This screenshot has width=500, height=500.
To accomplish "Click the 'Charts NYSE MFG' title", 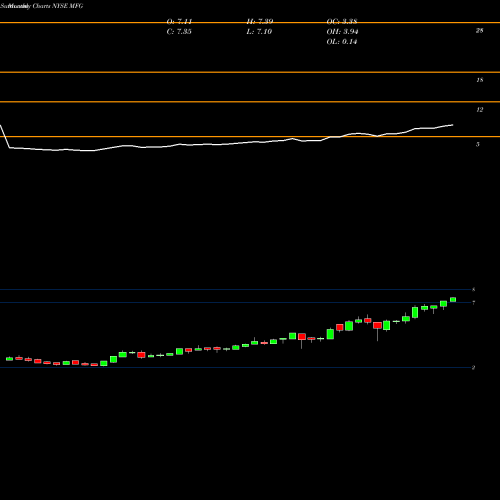I will tap(57, 6).
